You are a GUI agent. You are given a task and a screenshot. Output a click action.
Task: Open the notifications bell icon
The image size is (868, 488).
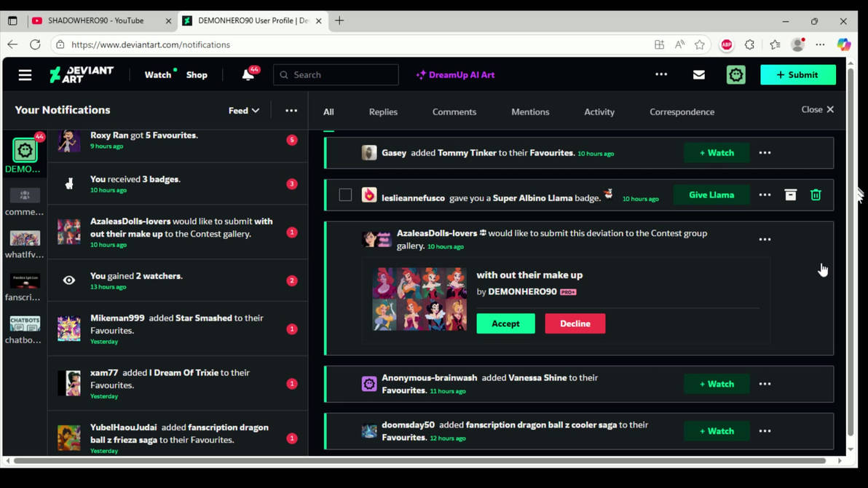pos(248,75)
